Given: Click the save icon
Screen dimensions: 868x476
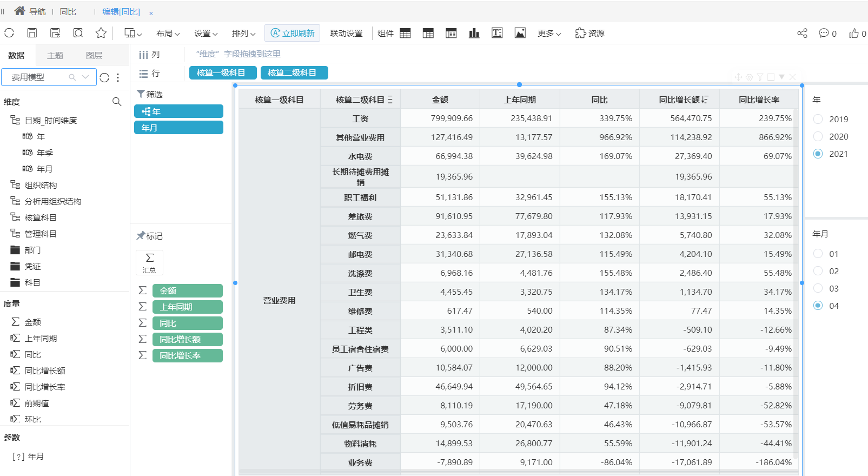Looking at the screenshot, I should (32, 33).
